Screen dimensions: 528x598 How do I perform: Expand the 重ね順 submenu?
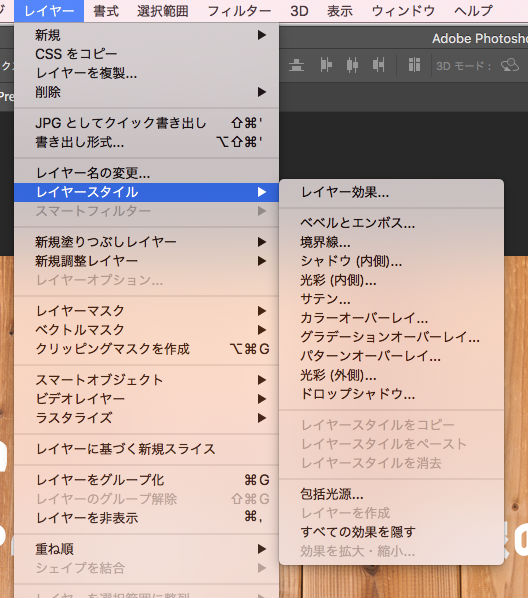point(146,549)
